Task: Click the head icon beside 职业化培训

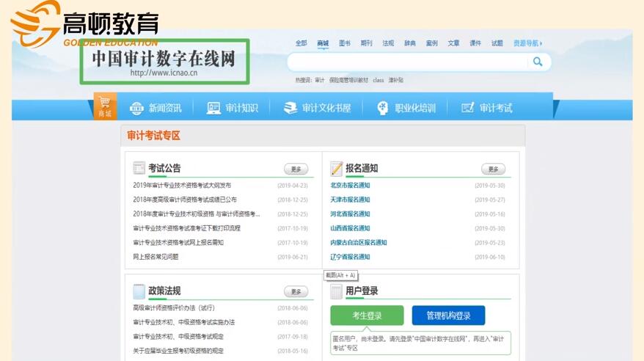Action: [x=382, y=108]
